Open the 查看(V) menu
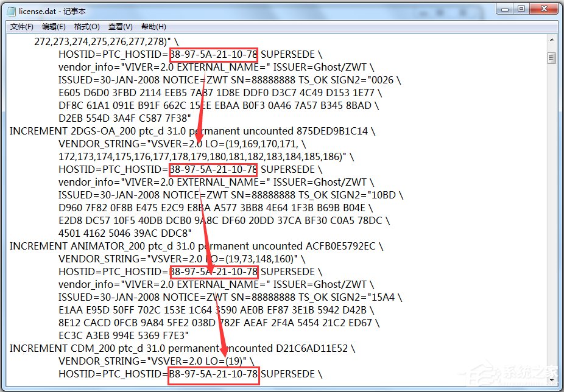 [120, 27]
